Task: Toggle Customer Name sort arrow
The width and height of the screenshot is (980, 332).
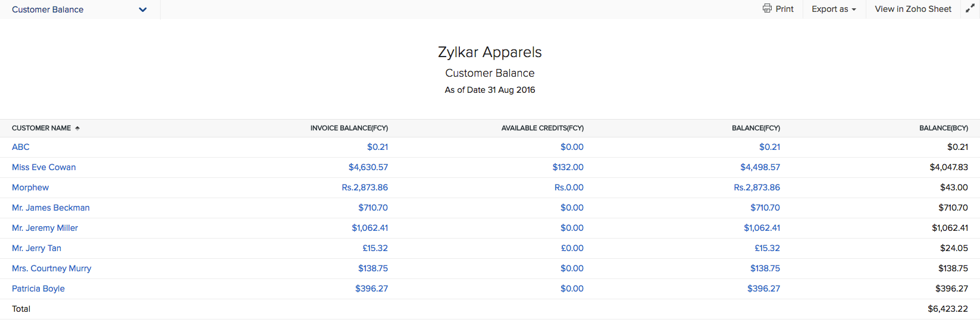Action: click(x=77, y=129)
